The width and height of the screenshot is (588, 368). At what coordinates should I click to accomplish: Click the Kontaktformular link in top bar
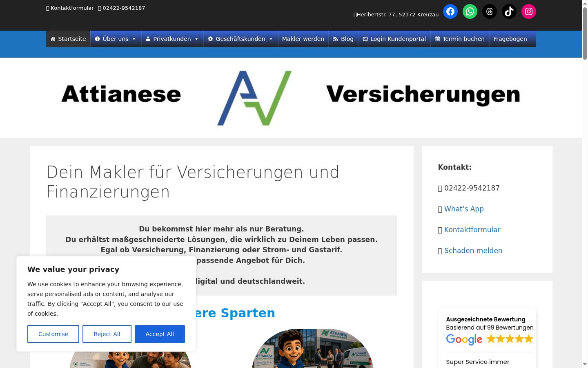click(x=70, y=8)
